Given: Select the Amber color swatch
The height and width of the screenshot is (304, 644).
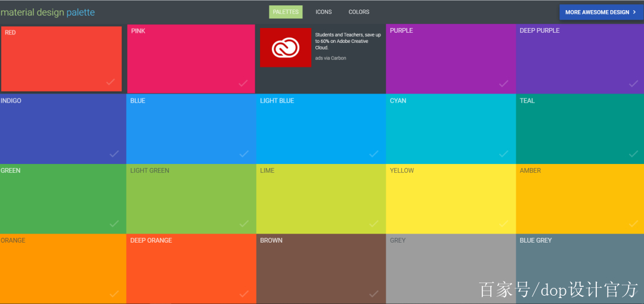Looking at the screenshot, I should click(580, 199).
